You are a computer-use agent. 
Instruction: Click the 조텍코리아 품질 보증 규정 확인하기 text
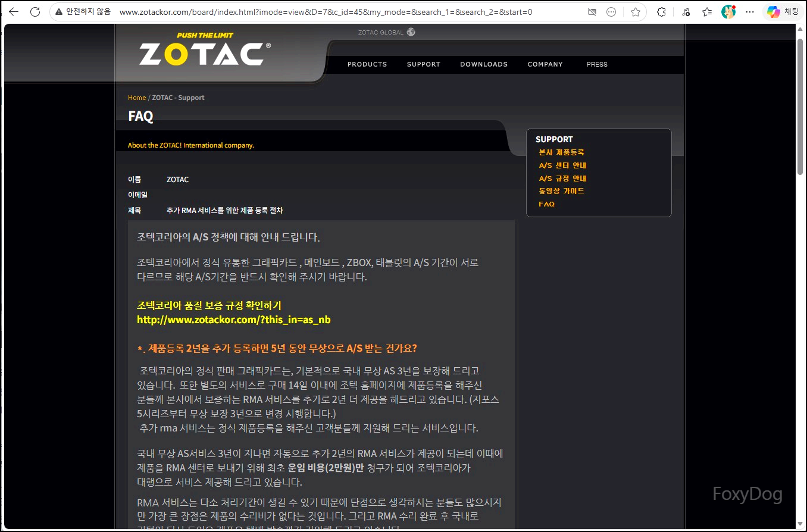[209, 305]
